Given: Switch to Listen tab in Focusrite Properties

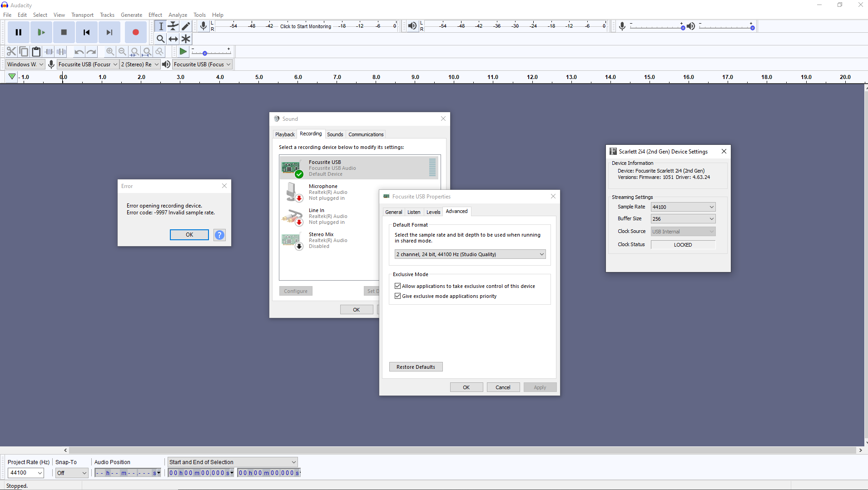Looking at the screenshot, I should click(x=414, y=212).
